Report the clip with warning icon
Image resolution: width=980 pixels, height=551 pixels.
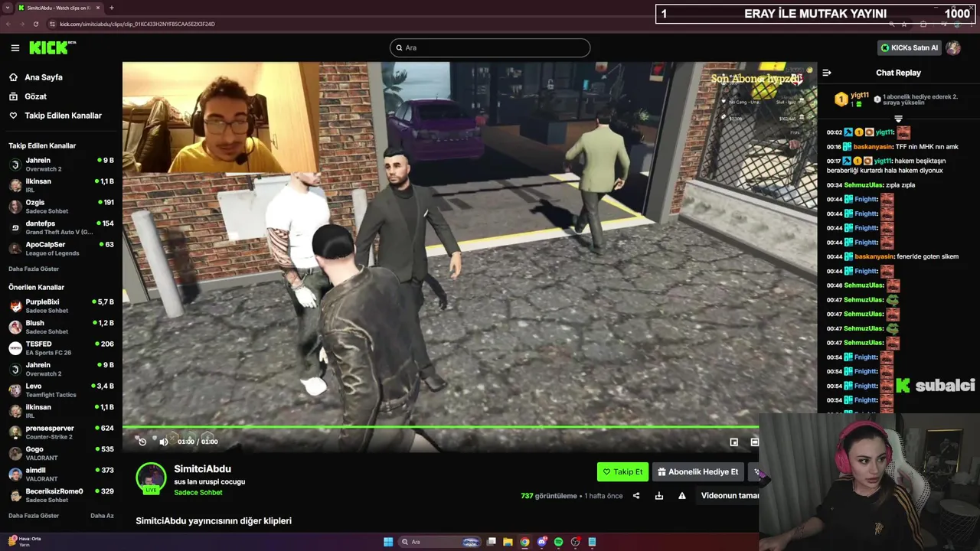point(682,496)
